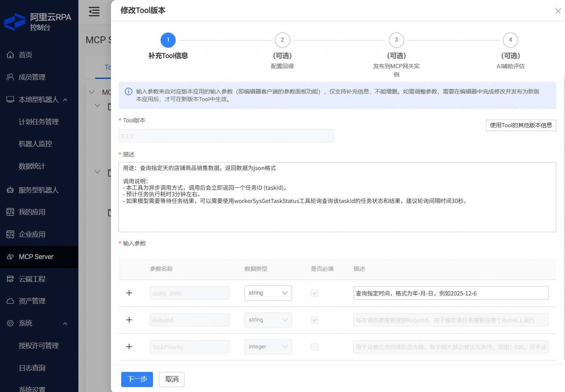Click the 系统 gear icon
The height and width of the screenshot is (392, 565).
click(x=10, y=323)
